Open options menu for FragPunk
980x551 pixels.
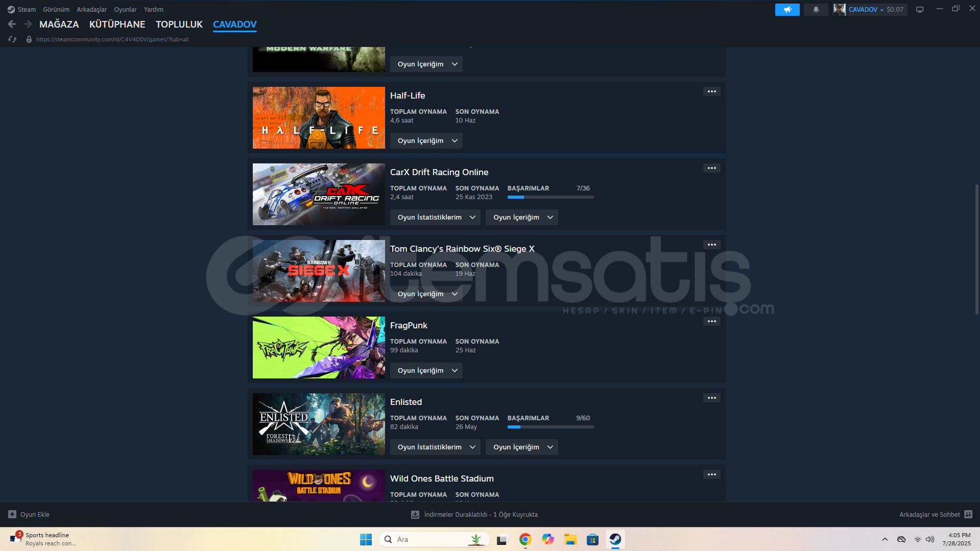(x=711, y=321)
